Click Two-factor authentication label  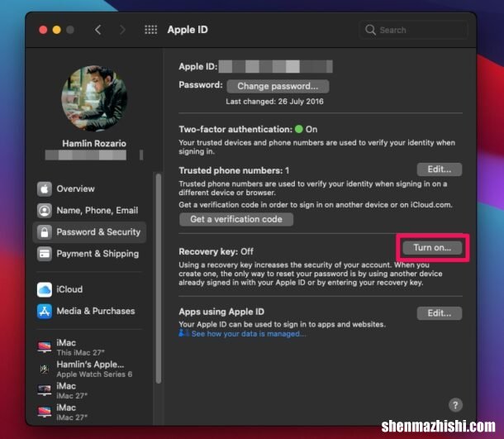pyautogui.click(x=235, y=129)
